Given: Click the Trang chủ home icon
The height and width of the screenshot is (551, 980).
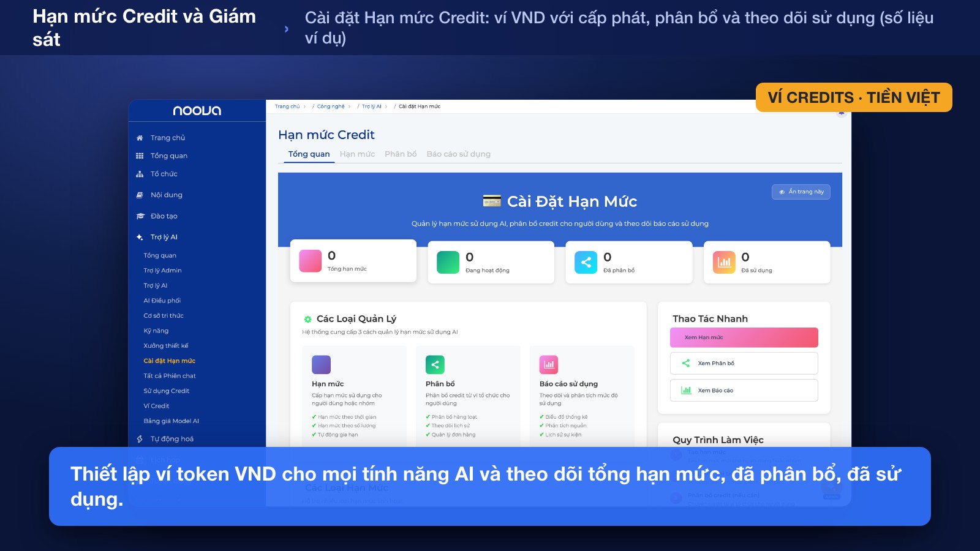Looking at the screenshot, I should click(x=140, y=138).
